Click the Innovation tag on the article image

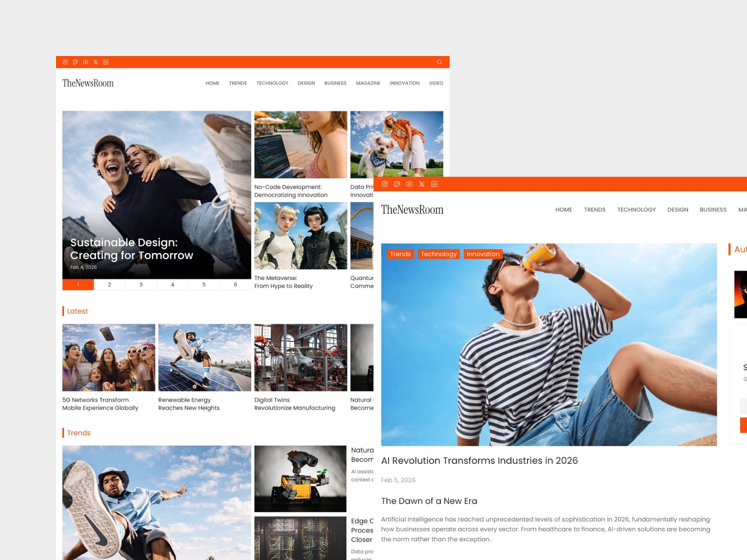(x=483, y=254)
